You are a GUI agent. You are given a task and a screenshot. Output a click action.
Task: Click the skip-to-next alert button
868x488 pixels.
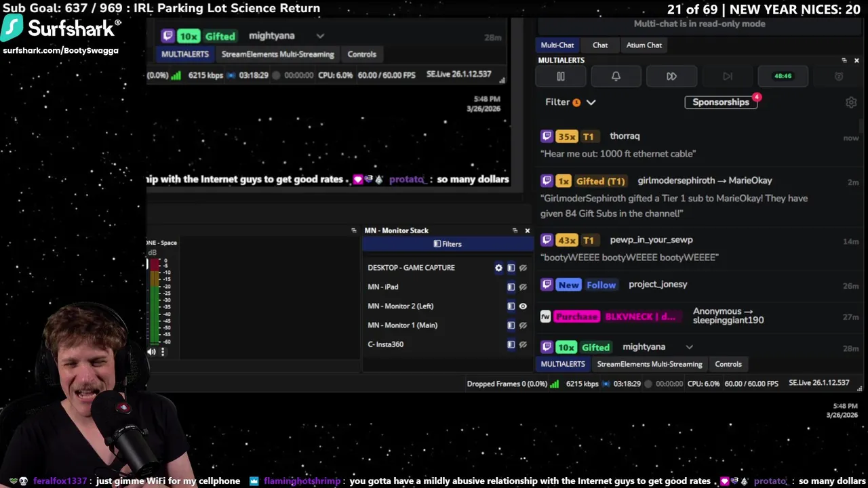[727, 77]
